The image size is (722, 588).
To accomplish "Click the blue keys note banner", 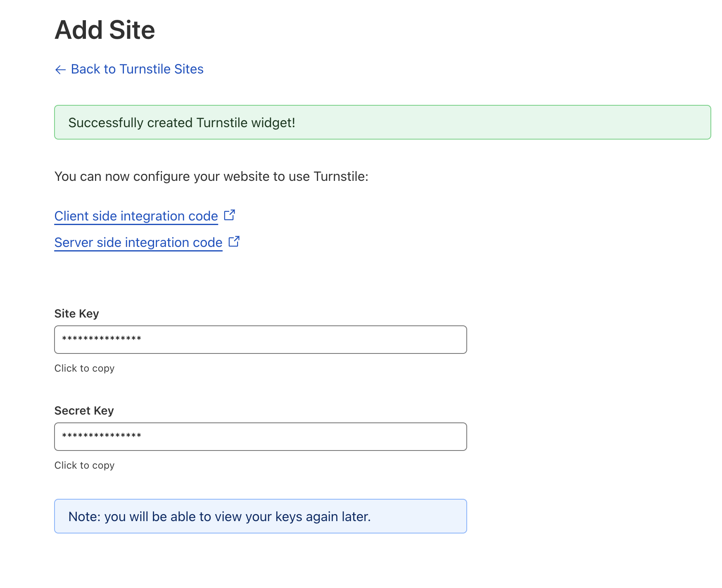I will click(261, 516).
